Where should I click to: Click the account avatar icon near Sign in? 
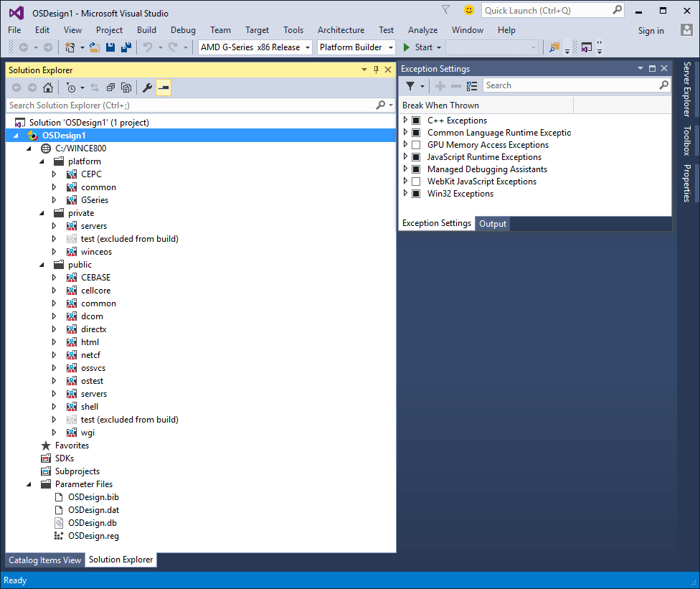pos(686,30)
